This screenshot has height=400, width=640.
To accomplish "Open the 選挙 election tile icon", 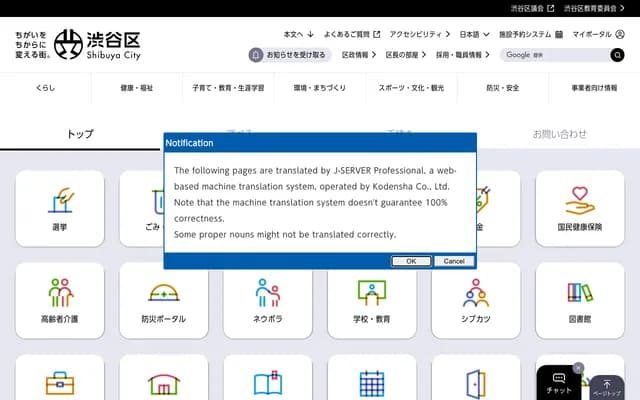I will (60, 200).
